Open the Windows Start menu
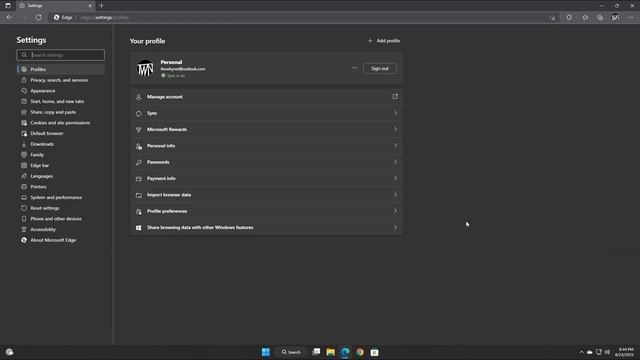 click(x=266, y=352)
